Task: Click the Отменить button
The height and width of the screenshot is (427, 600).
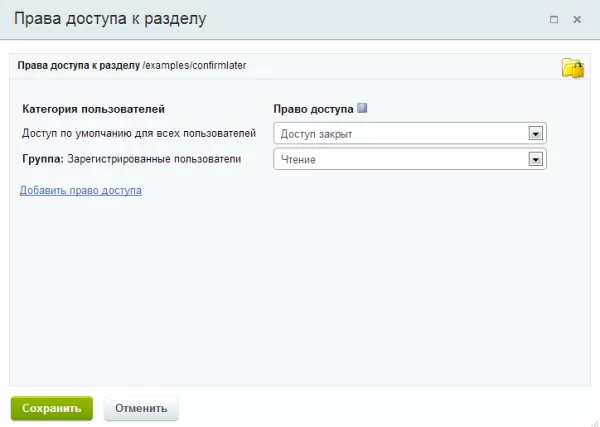Action: (141, 408)
